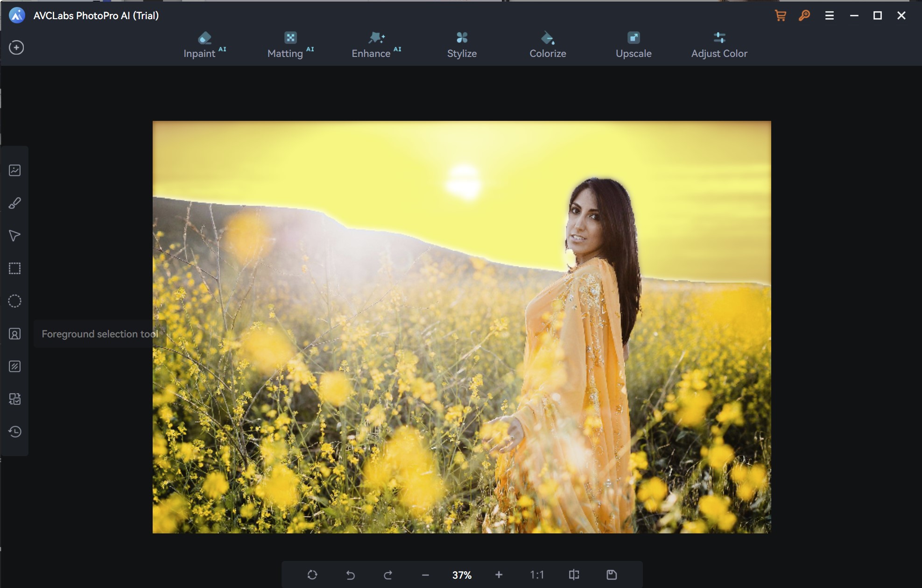Open the hamburger menu

coord(830,15)
